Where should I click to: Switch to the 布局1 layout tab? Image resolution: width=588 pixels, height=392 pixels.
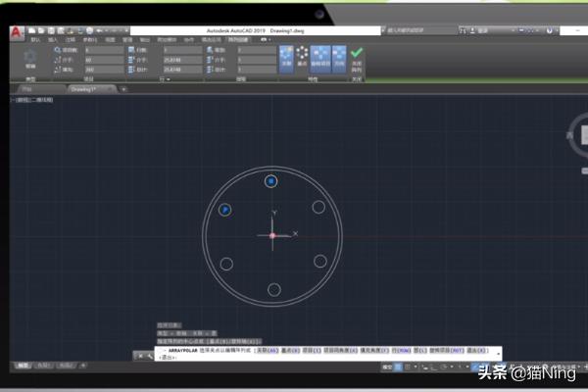point(43,365)
